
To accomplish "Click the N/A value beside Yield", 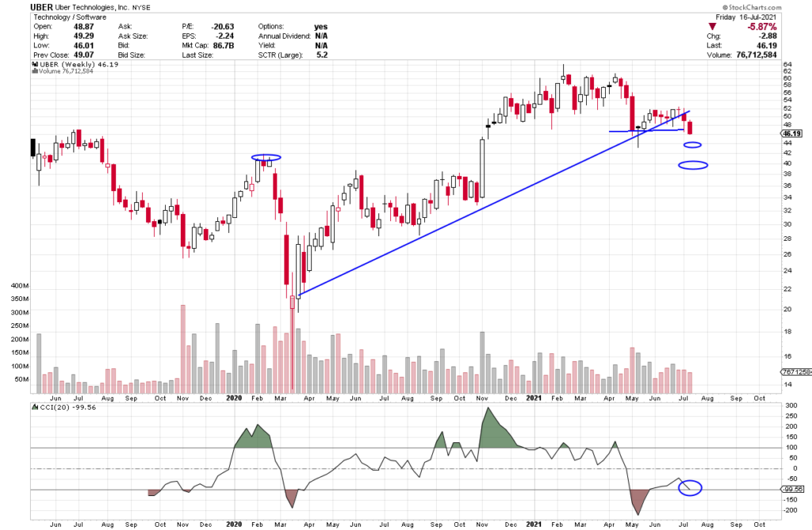I will 321,45.
